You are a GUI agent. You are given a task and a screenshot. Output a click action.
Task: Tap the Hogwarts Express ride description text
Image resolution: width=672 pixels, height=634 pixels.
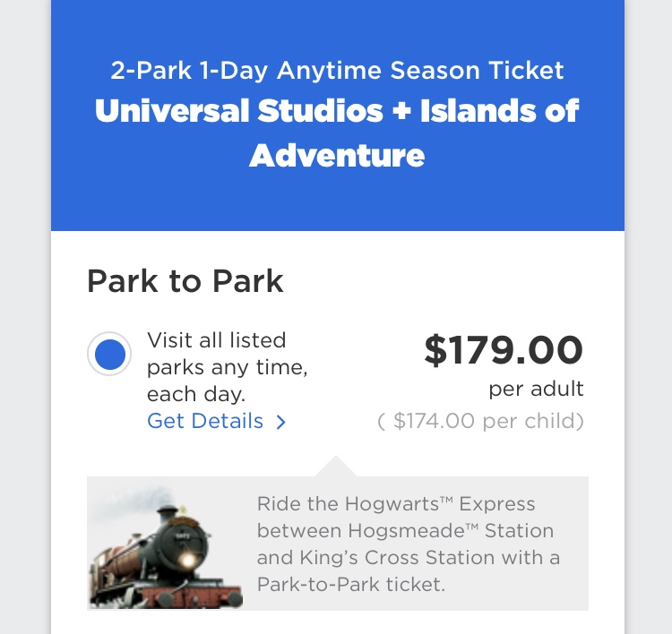coord(408,544)
